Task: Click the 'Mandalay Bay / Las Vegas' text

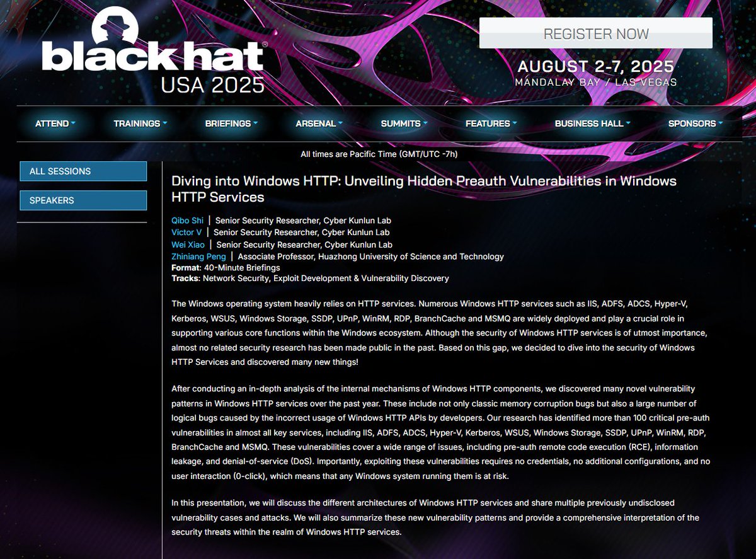Action: coord(596,83)
